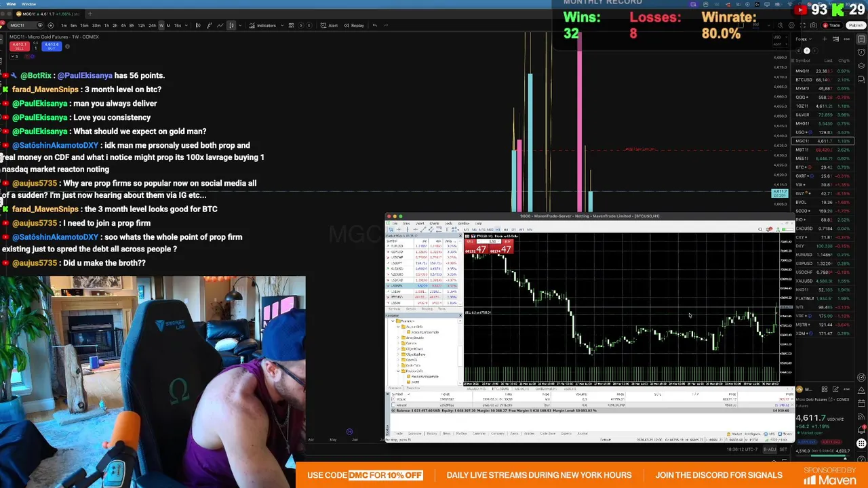Open the Help menu in MavenTrade window
Viewport: 868px width, 488px height.
(478, 224)
